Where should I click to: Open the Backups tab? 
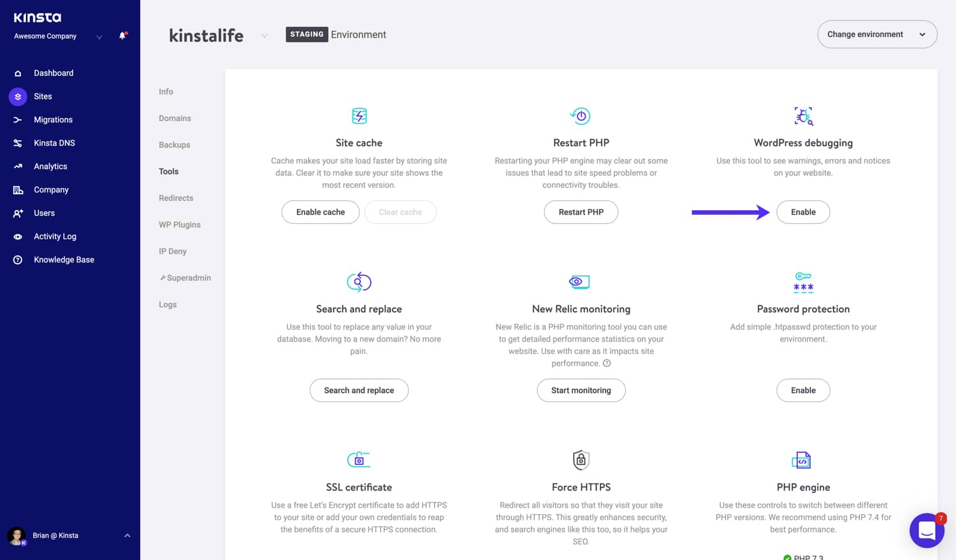click(175, 145)
